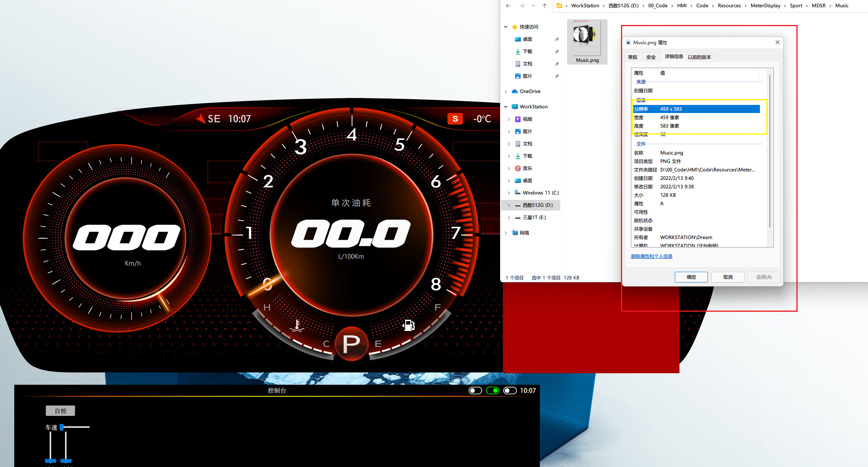Click the coolant temperature icon
Image resolution: width=868 pixels, height=467 pixels.
tap(297, 326)
